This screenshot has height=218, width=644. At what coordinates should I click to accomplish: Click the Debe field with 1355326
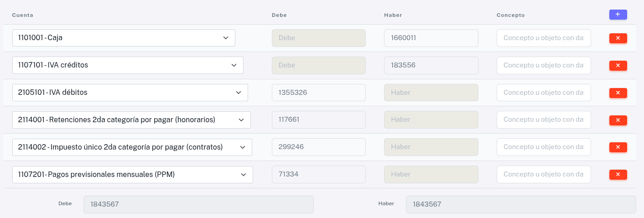point(319,93)
